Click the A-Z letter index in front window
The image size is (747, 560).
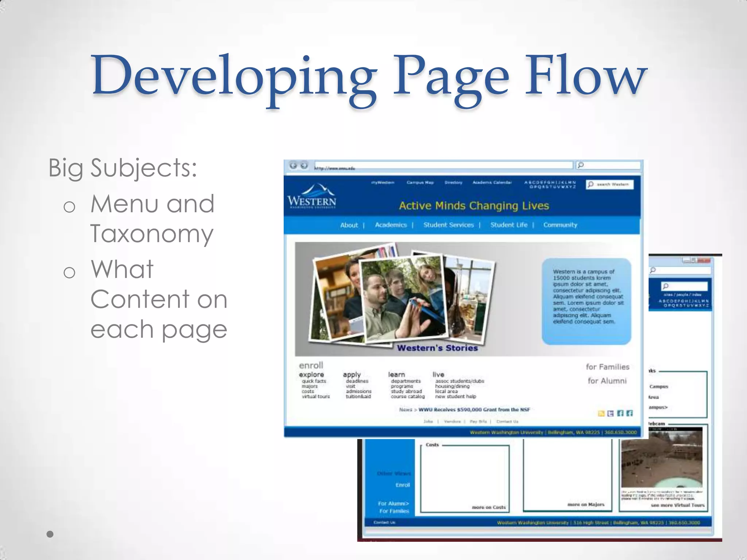[550, 184]
